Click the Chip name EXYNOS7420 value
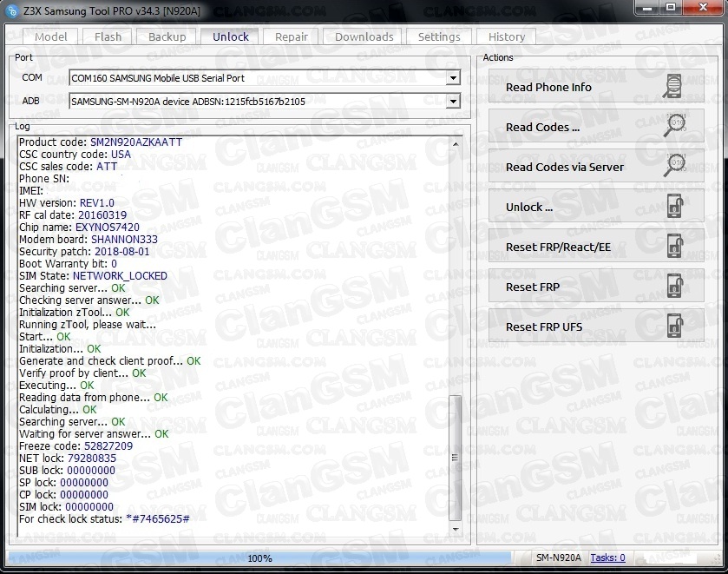 click(x=108, y=228)
